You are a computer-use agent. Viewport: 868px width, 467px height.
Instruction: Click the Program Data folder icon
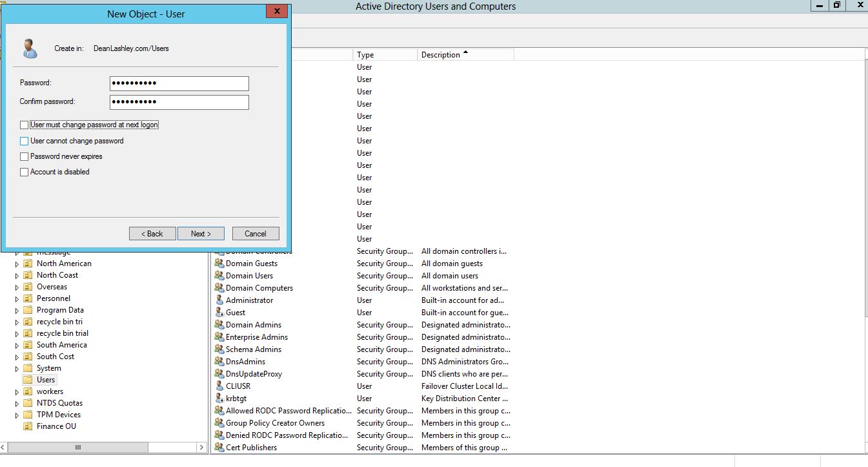point(28,310)
